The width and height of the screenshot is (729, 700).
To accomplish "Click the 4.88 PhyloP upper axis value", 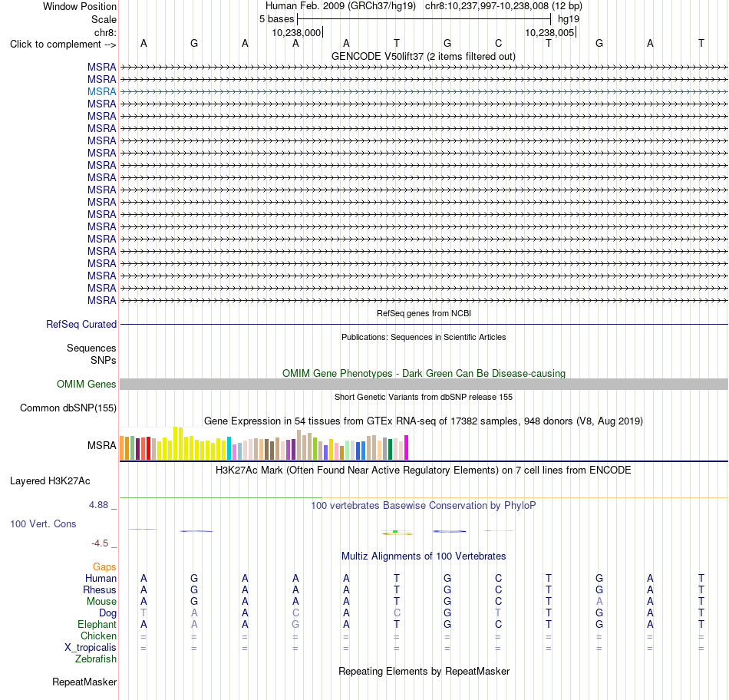I will pyautogui.click(x=98, y=505).
